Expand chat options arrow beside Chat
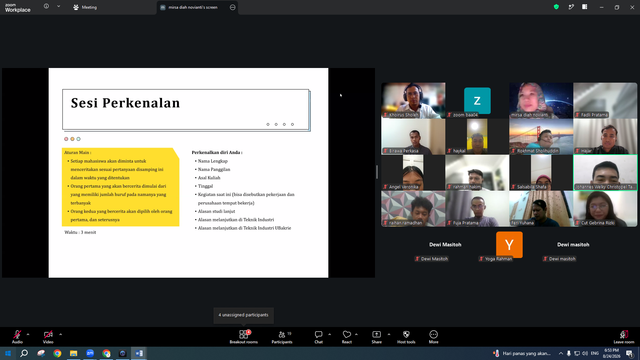Screen dimensions: 640x360 (329, 334)
